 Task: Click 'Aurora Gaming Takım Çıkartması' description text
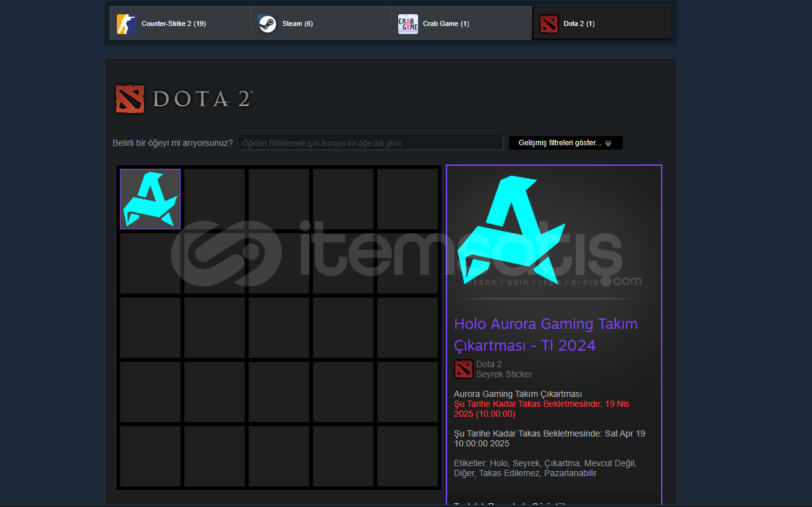[x=518, y=394]
